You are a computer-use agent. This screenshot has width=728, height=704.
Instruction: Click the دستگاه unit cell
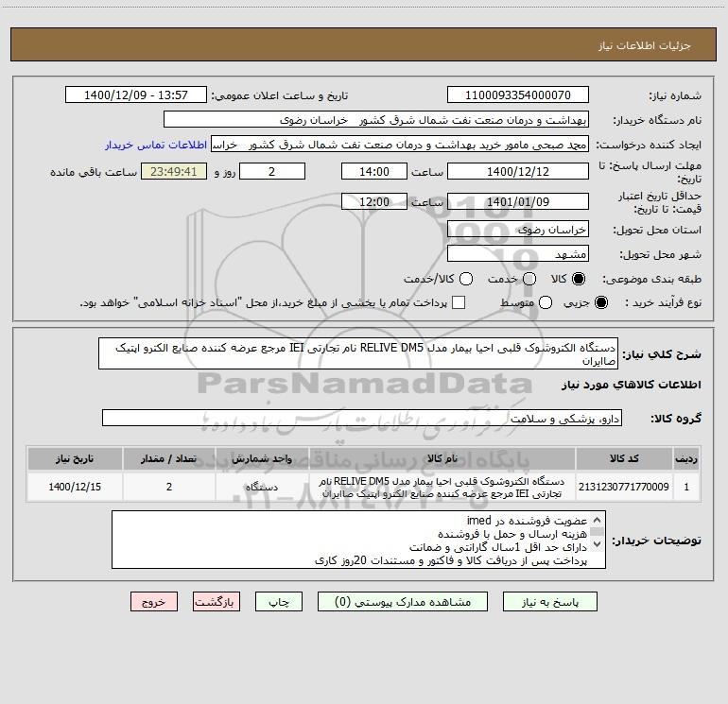(262, 487)
